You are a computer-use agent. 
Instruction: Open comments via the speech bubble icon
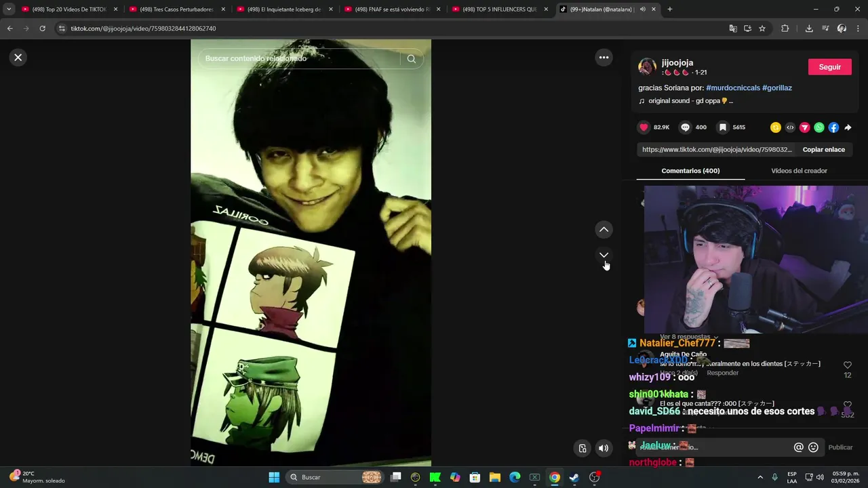click(686, 127)
